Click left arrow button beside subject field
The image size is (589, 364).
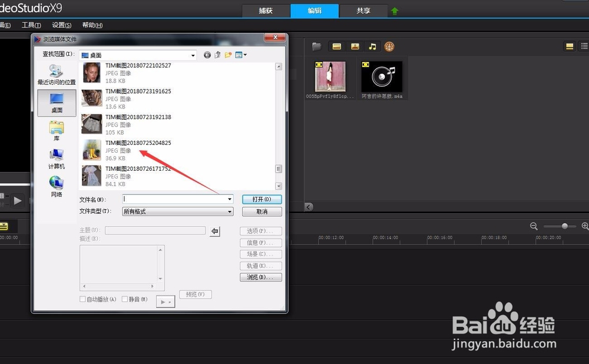point(215,231)
